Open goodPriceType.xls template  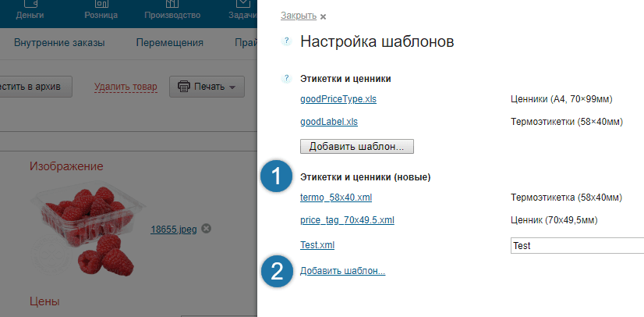338,99
